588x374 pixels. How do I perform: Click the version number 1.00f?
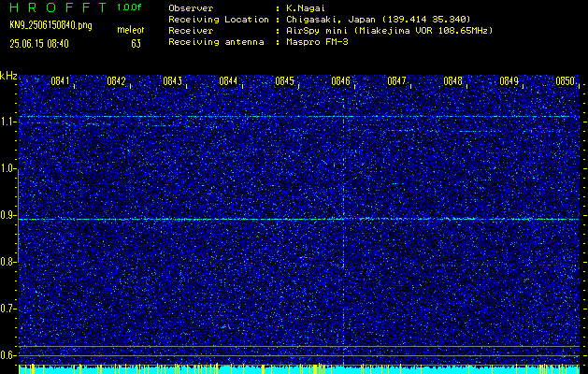pyautogui.click(x=129, y=7)
